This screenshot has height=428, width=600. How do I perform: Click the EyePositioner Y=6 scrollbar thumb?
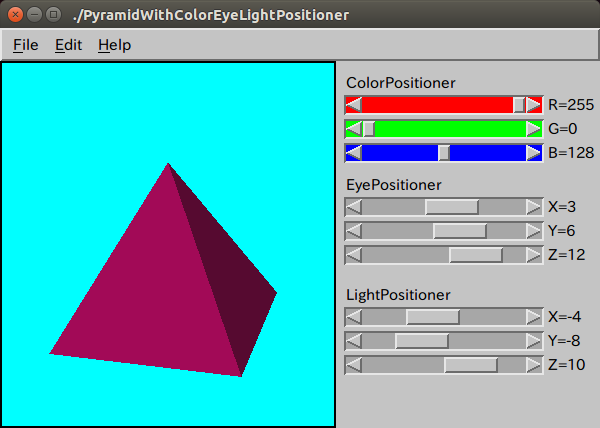tap(460, 231)
